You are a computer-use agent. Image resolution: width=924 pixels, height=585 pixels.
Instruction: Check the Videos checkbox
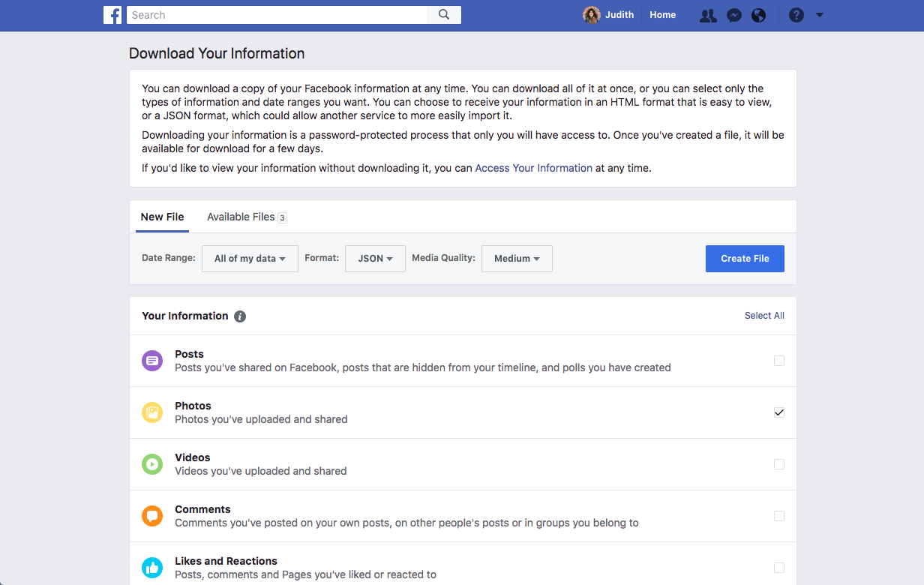779,464
